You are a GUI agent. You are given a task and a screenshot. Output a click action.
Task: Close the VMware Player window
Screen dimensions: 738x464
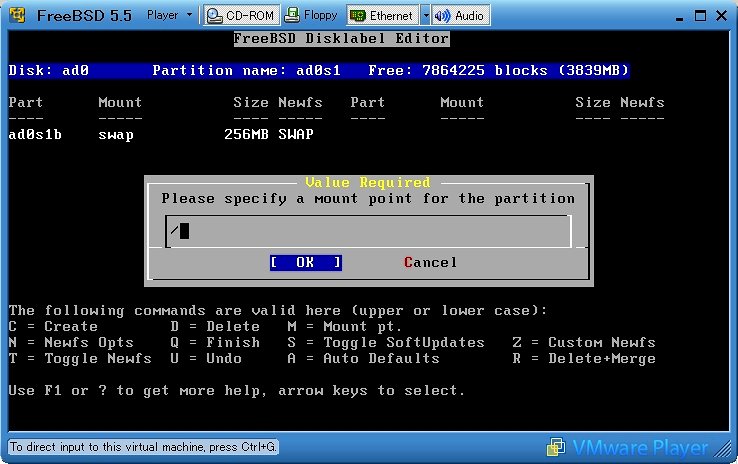[x=720, y=15]
